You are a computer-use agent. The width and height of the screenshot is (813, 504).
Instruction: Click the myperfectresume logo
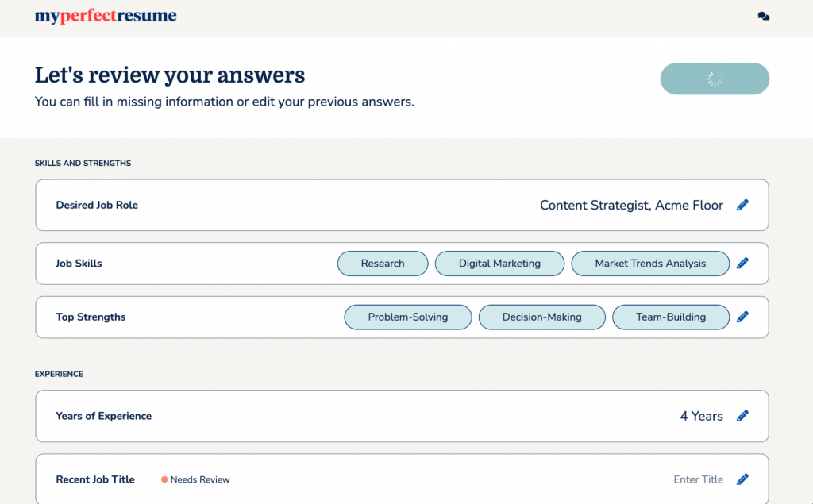pyautogui.click(x=106, y=16)
